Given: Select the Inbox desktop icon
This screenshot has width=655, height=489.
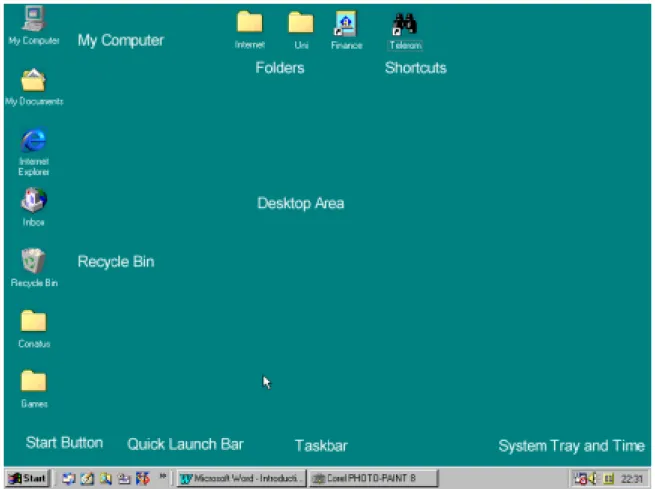Looking at the screenshot, I should [34, 207].
